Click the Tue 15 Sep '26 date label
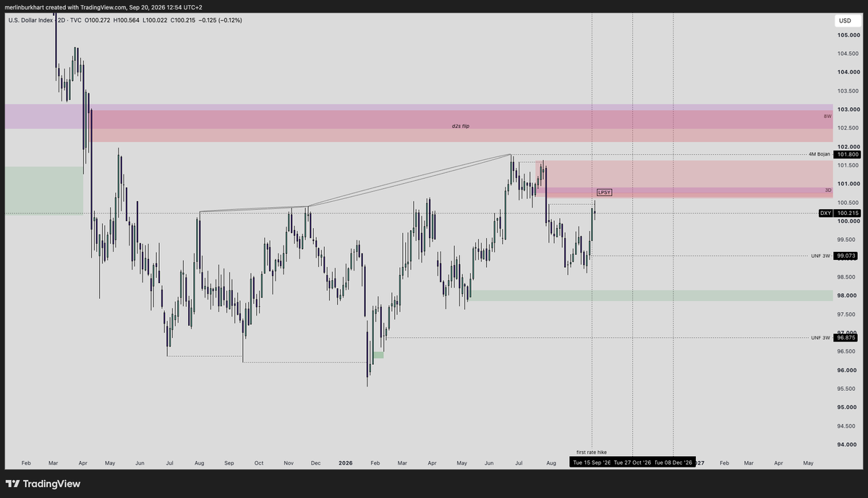Image resolution: width=868 pixels, height=498 pixels. [x=592, y=463]
